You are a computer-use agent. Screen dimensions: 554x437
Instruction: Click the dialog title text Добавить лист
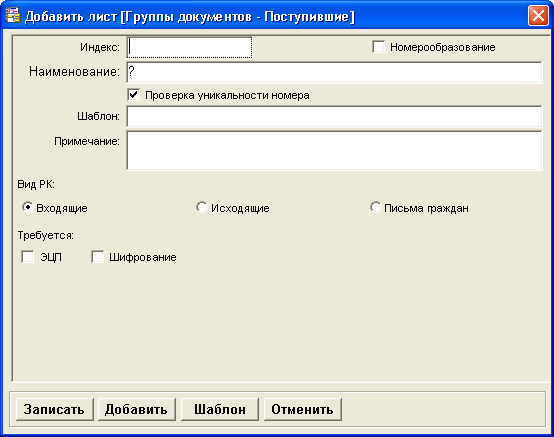point(71,17)
